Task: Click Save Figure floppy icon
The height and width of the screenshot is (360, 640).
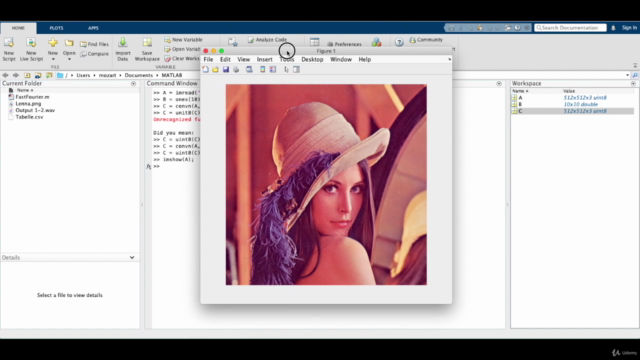Action: pyautogui.click(x=226, y=70)
